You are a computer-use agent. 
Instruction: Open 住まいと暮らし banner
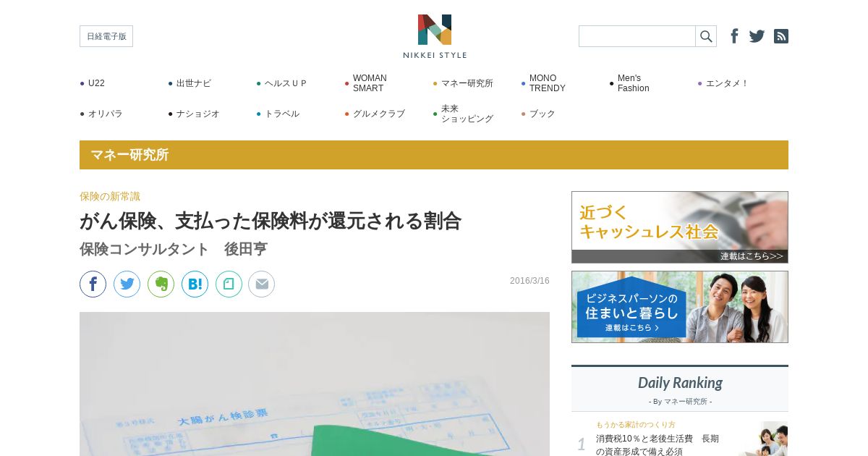[680, 307]
